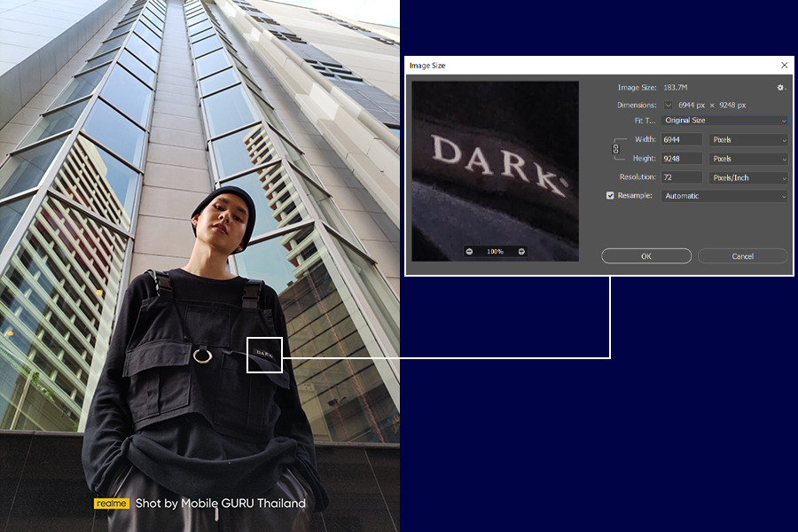The width and height of the screenshot is (798, 532).
Task: Open the Resample Automatic method dropdown
Action: point(724,196)
